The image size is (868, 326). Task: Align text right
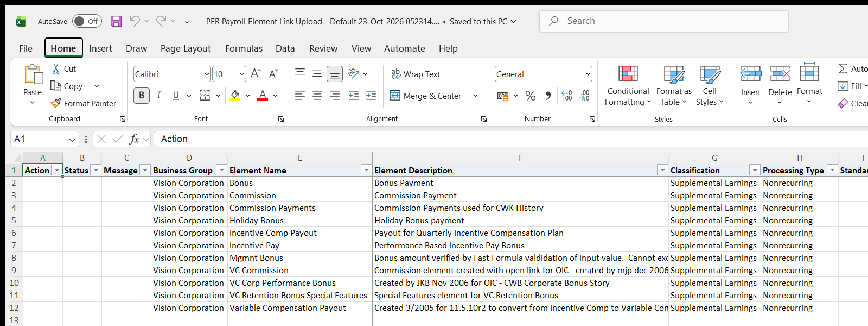[335, 96]
